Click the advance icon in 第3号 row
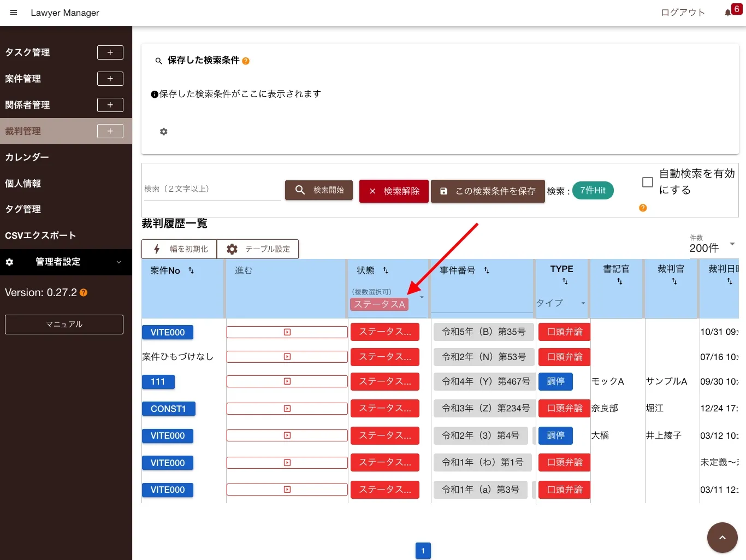 (x=287, y=490)
